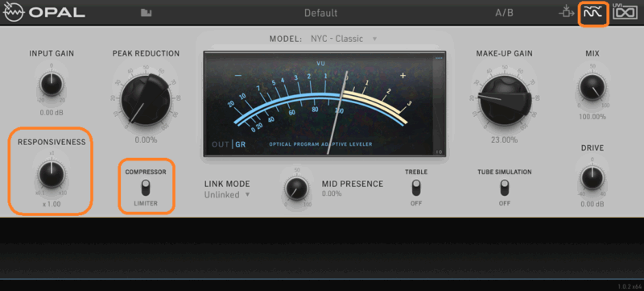
Task: Open the preset folder browser icon
Action: tap(146, 13)
